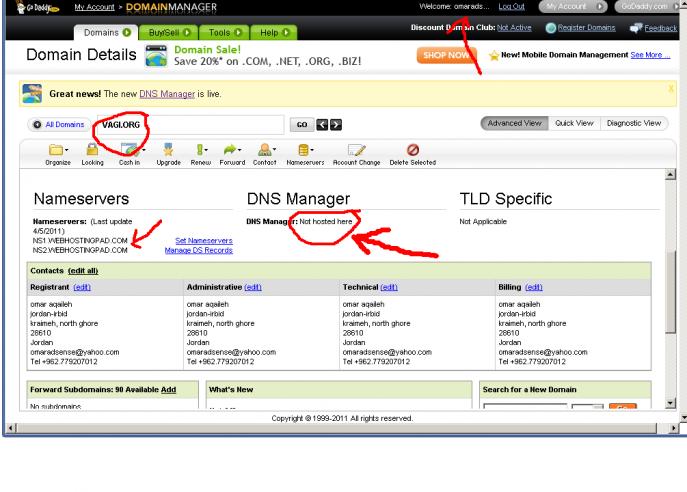
Task: Click the horizontal scrollbar left arrow
Action: coord(12,428)
